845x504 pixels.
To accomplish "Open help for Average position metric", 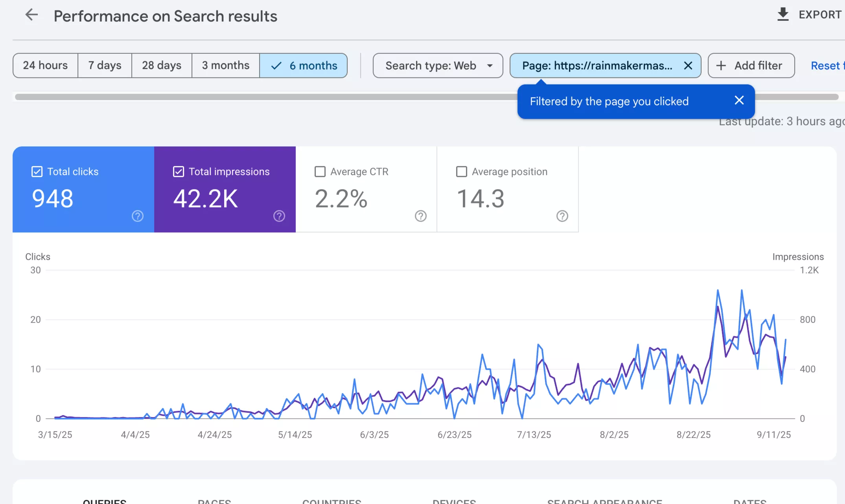I will coord(562,216).
